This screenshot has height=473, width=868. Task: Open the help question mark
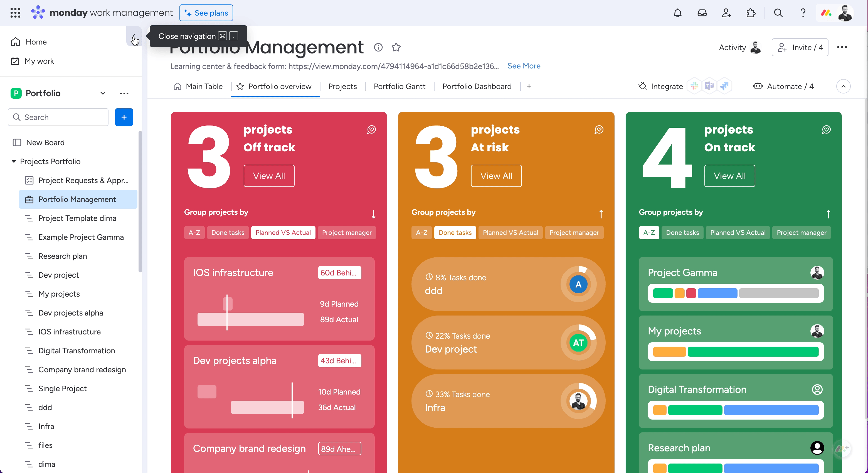(x=803, y=13)
